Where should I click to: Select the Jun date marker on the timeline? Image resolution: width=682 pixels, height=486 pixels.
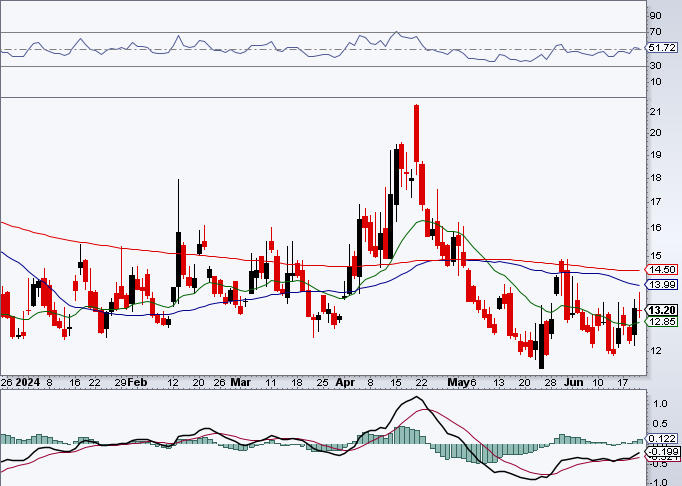click(x=574, y=382)
